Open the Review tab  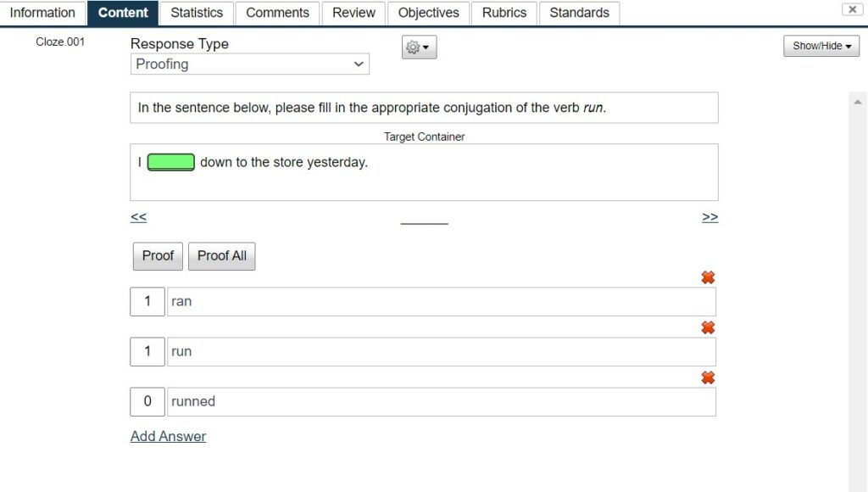click(353, 13)
